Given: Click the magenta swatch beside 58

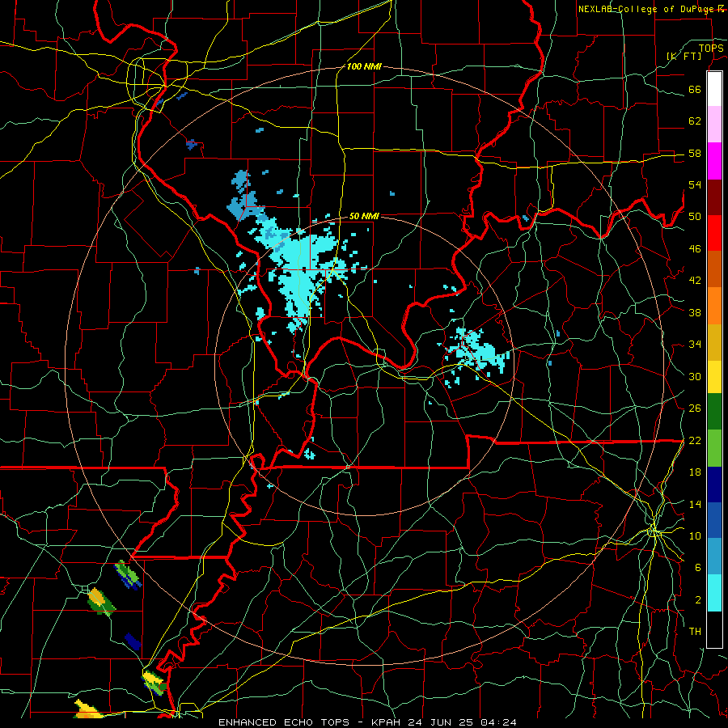Looking at the screenshot, I should 714,161.
